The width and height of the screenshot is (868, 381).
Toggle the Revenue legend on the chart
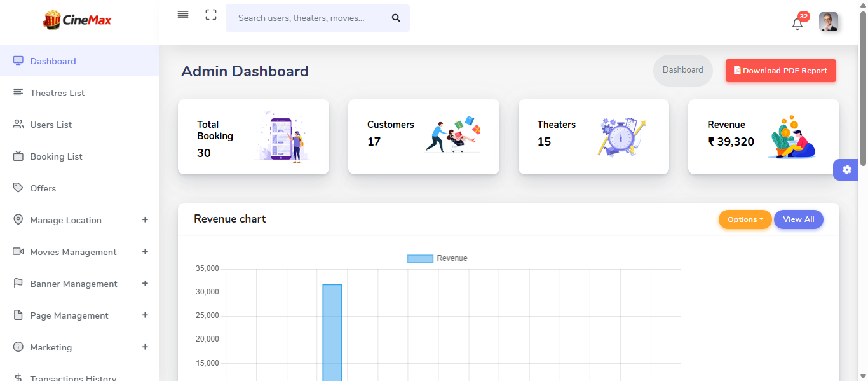(437, 258)
